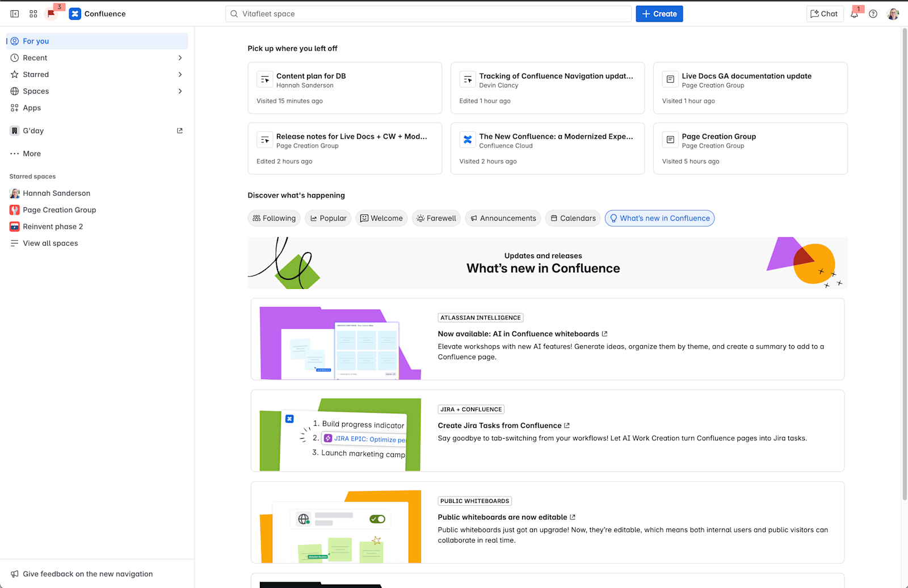Viewport: 908px width, 588px height.
Task: Click the page vertical scrollbar
Action: tap(905, 264)
